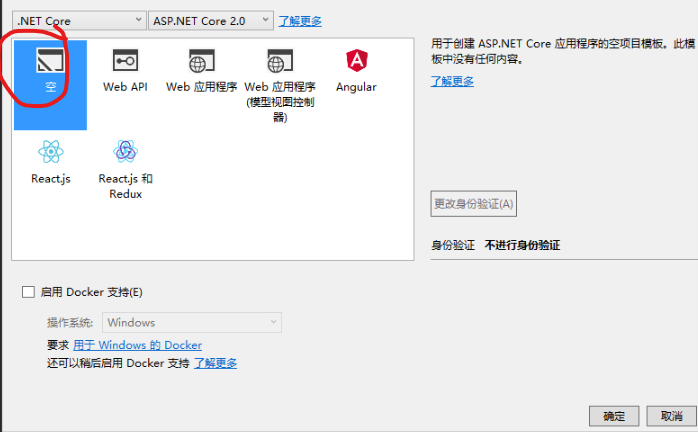Open the 操作系统 Windows dropdown
Image resolution: width=698 pixels, height=432 pixels.
point(192,322)
